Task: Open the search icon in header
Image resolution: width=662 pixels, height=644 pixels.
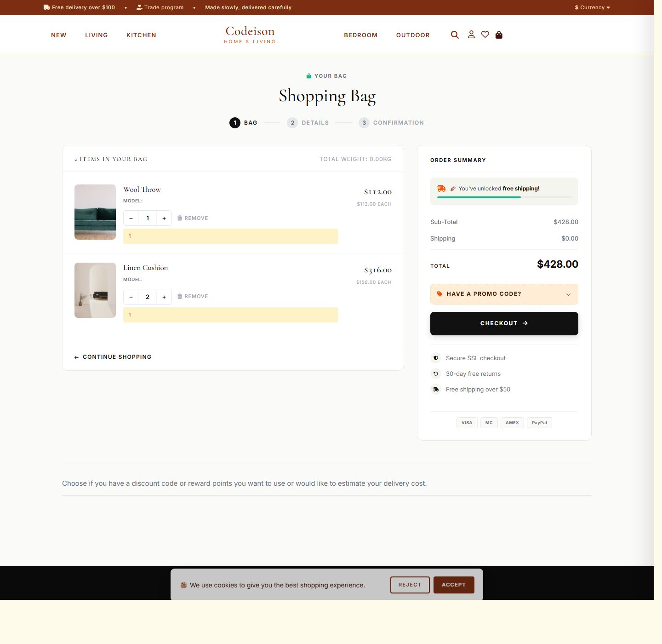Action: coord(455,35)
